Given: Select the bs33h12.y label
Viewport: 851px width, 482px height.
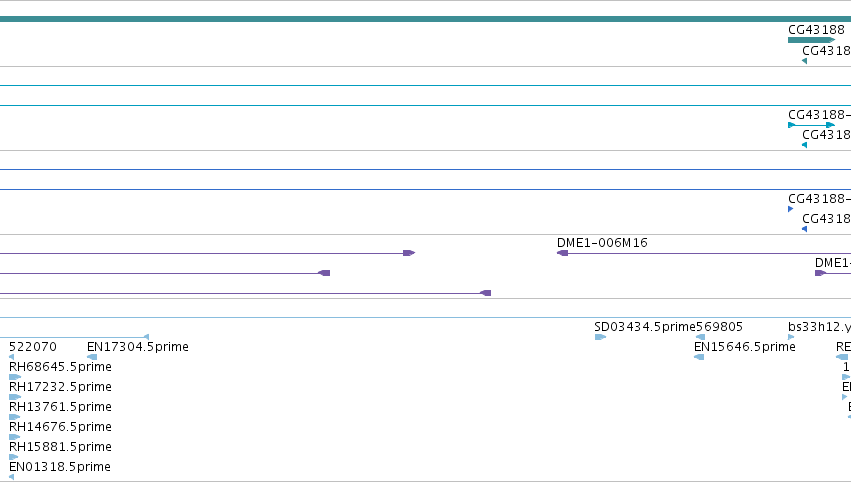Looking at the screenshot, I should 819,327.
